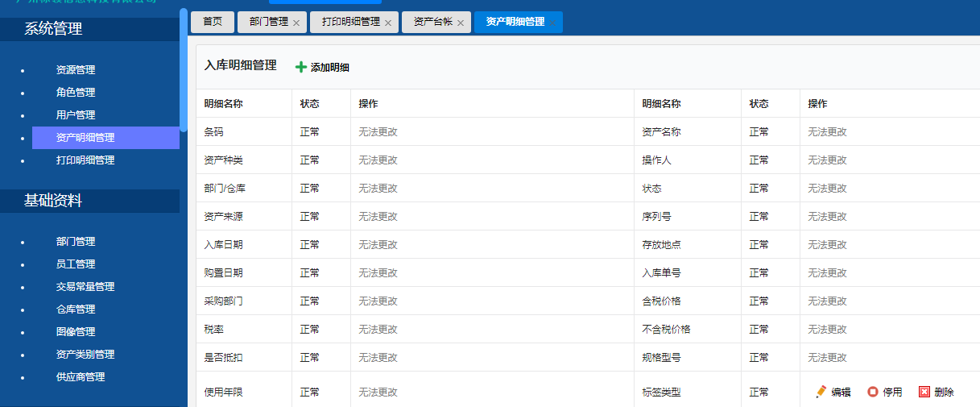The height and width of the screenshot is (407, 980).
Task: Open 用户管理 from system menu
Action: (76, 115)
